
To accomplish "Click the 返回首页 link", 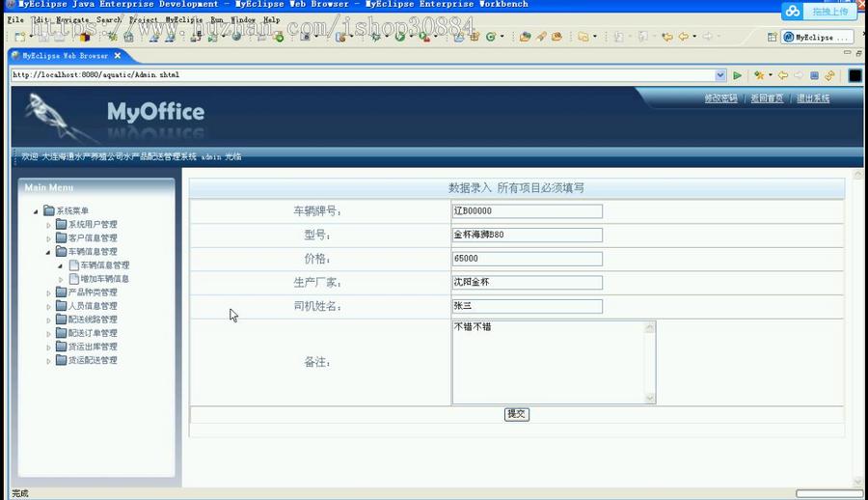I will [x=767, y=98].
